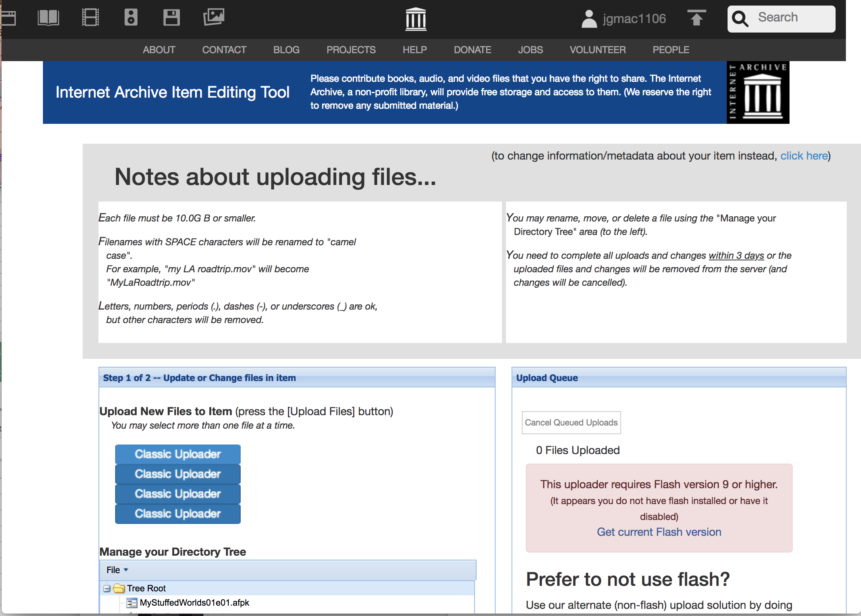The image size is (861, 616).
Task: Click the magnifying glass search icon
Action: (740, 19)
